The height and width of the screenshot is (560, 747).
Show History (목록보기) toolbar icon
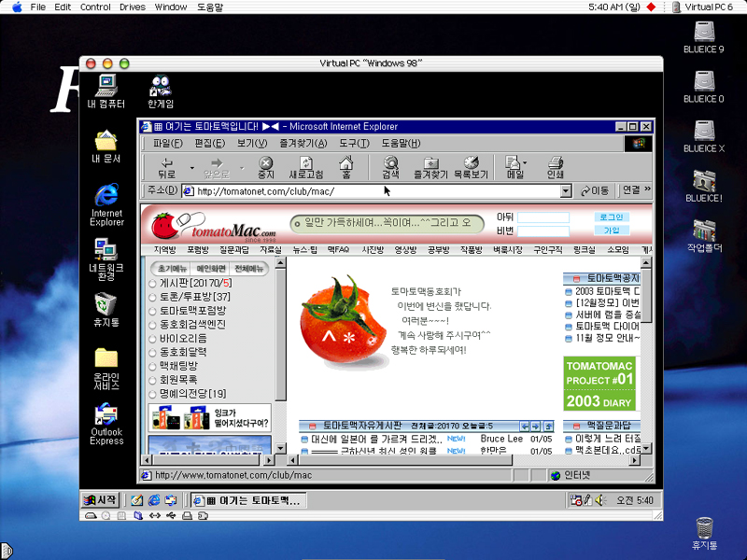(471, 168)
